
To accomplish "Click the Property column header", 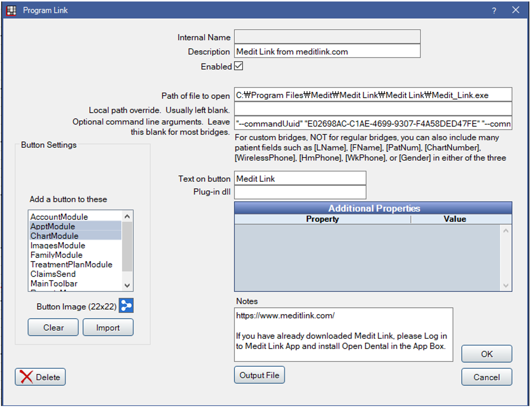I will point(323,219).
